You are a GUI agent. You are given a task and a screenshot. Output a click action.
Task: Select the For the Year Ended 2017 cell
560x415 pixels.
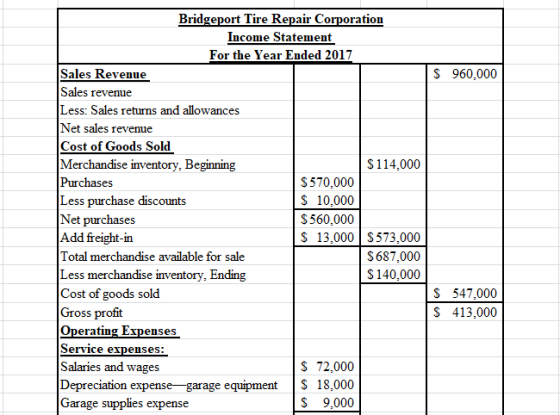[x=281, y=55]
